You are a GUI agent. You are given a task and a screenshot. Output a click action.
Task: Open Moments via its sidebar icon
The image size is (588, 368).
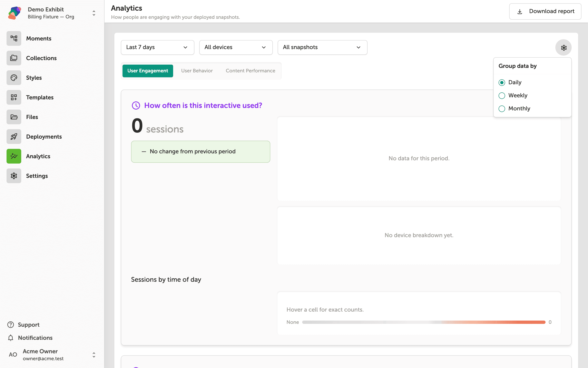tap(14, 38)
